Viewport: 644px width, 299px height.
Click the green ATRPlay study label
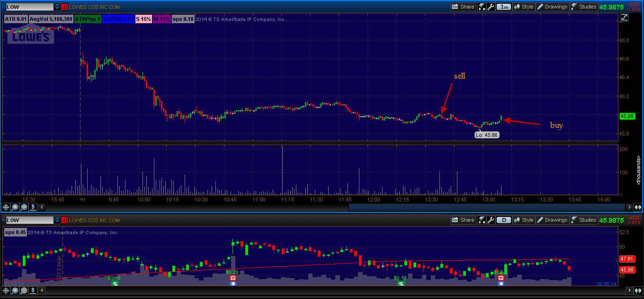tap(88, 19)
